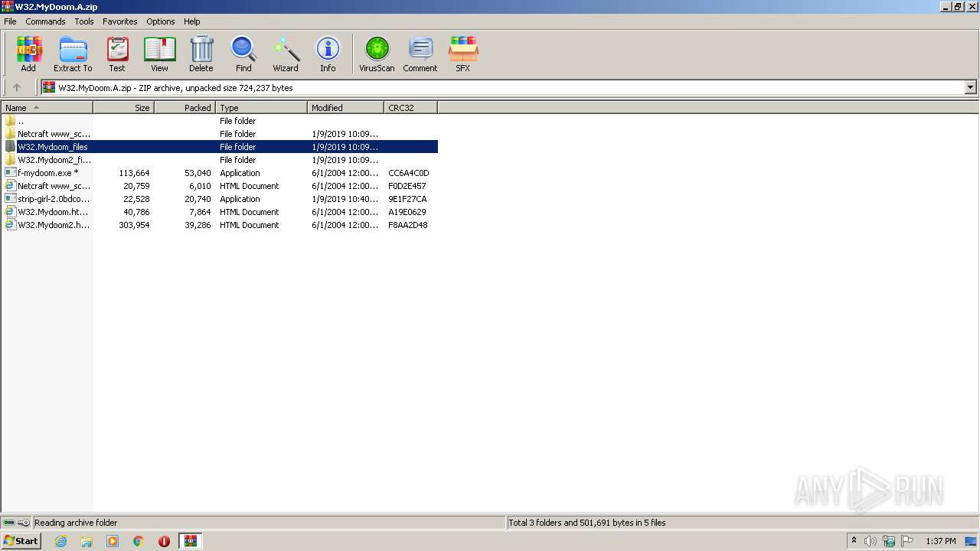Image resolution: width=980 pixels, height=551 pixels.
Task: Open the Favorites menu
Action: [x=120, y=21]
